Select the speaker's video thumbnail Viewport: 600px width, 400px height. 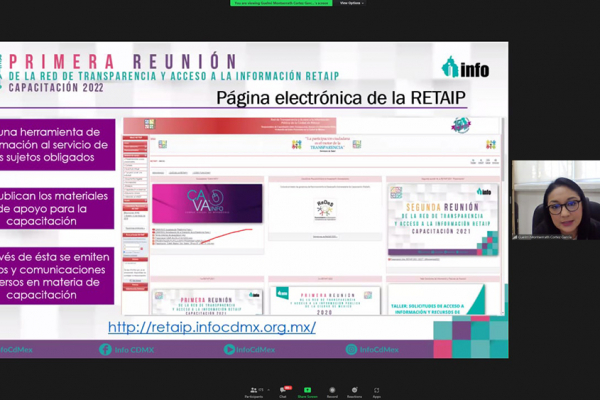pyautogui.click(x=556, y=200)
